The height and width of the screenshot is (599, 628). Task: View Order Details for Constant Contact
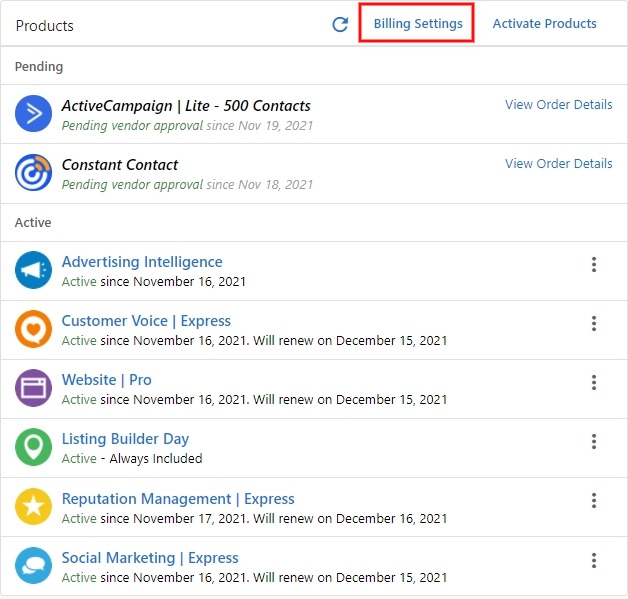pos(558,163)
